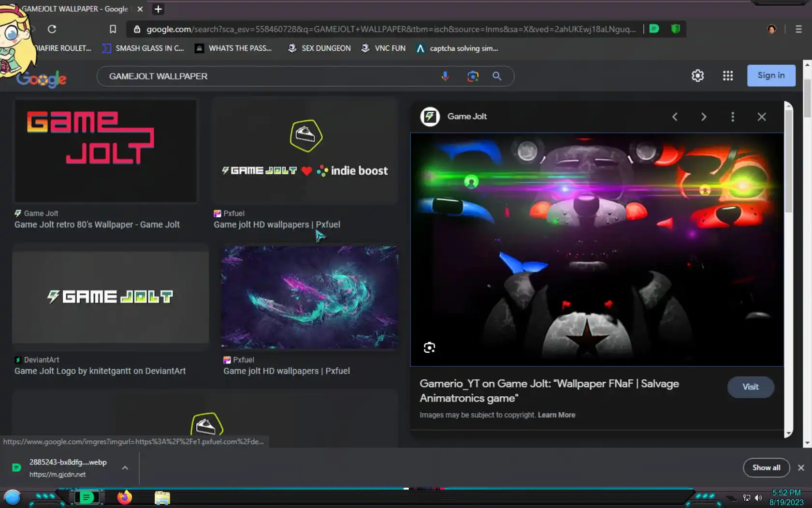Close the downloads bar

[x=801, y=468]
